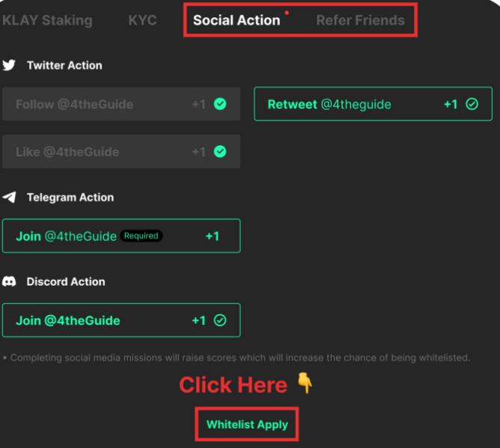Open the Refer Friends tab
Screen dimensions: 500x448
[x=360, y=21]
